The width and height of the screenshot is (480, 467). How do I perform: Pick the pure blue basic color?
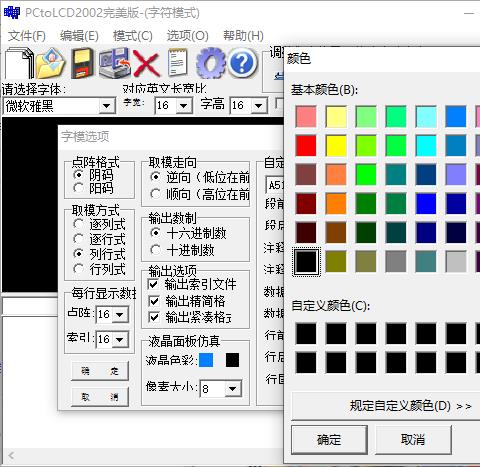point(426,204)
